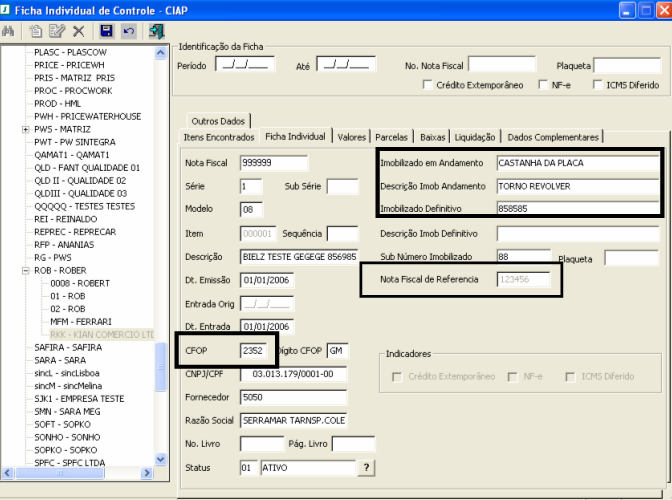Screen dimensions: 672x500
Task: Switch to the Valores tab
Action: tap(351, 137)
